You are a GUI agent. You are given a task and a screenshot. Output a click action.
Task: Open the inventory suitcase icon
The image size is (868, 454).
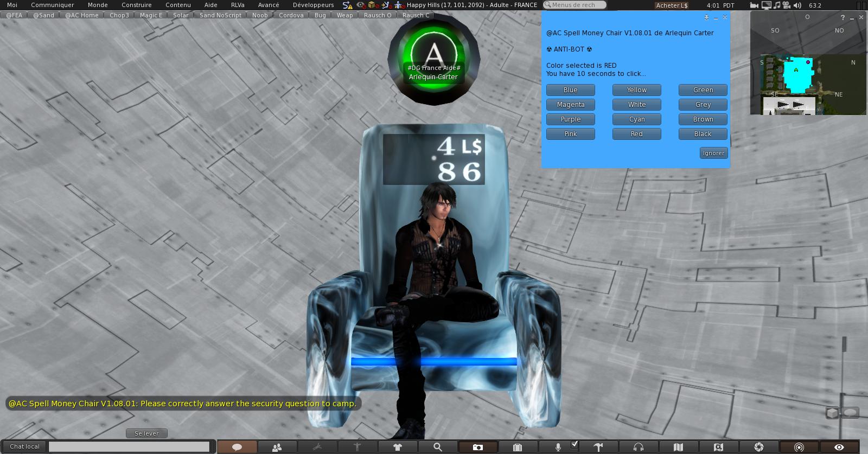tap(518, 447)
